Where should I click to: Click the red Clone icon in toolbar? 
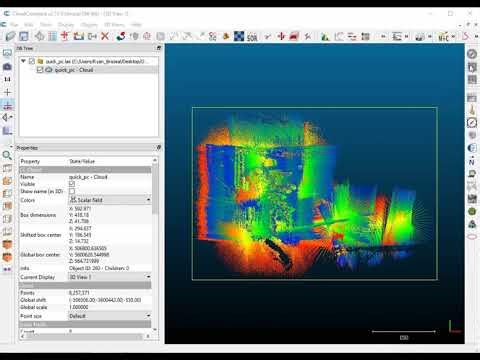65,36
